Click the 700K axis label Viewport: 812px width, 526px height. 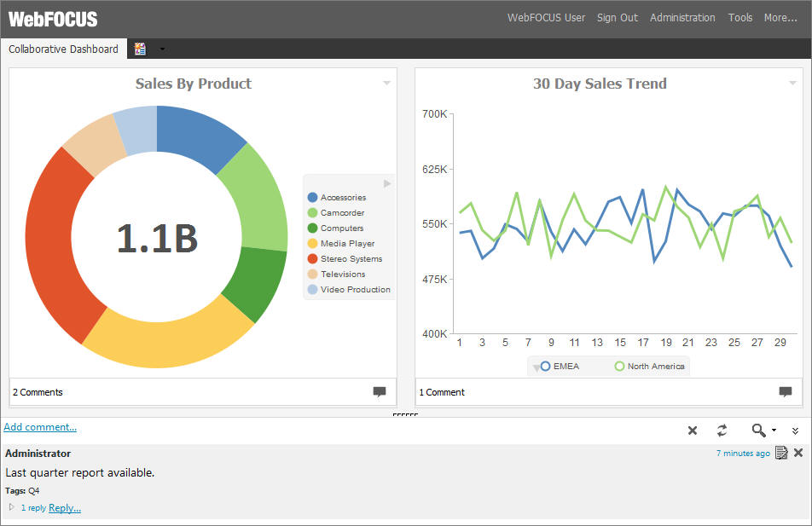tap(434, 114)
